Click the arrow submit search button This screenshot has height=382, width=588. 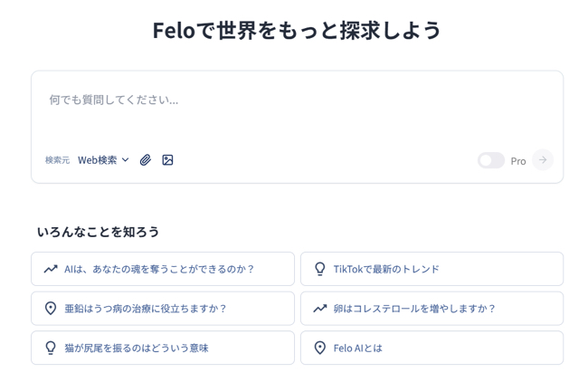pyautogui.click(x=543, y=160)
